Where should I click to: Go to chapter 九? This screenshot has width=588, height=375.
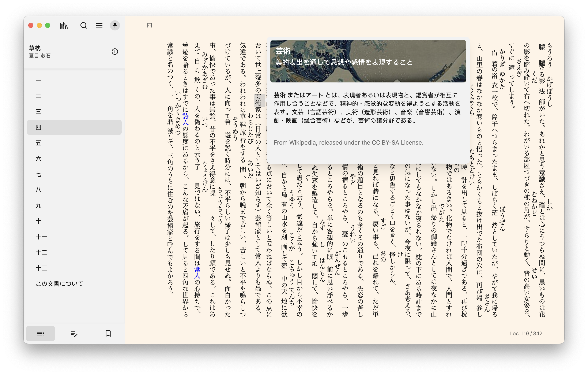[x=39, y=205]
